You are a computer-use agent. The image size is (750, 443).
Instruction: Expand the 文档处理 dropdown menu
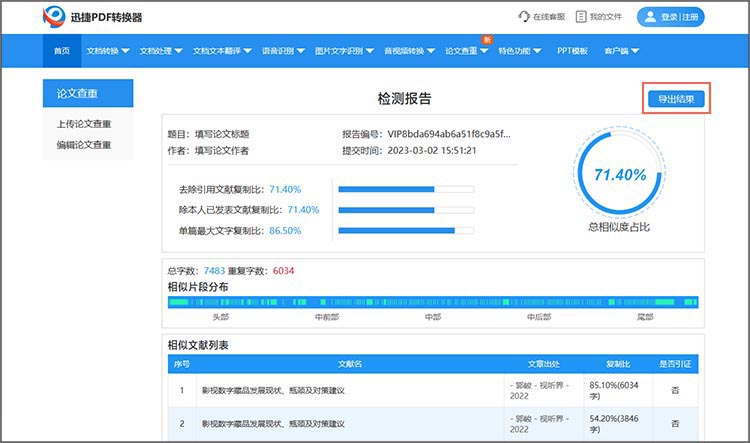pos(161,51)
